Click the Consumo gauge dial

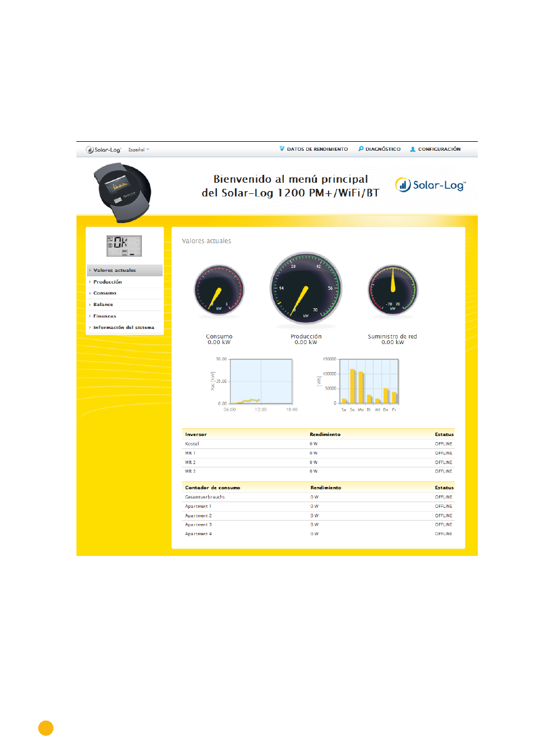(x=219, y=290)
